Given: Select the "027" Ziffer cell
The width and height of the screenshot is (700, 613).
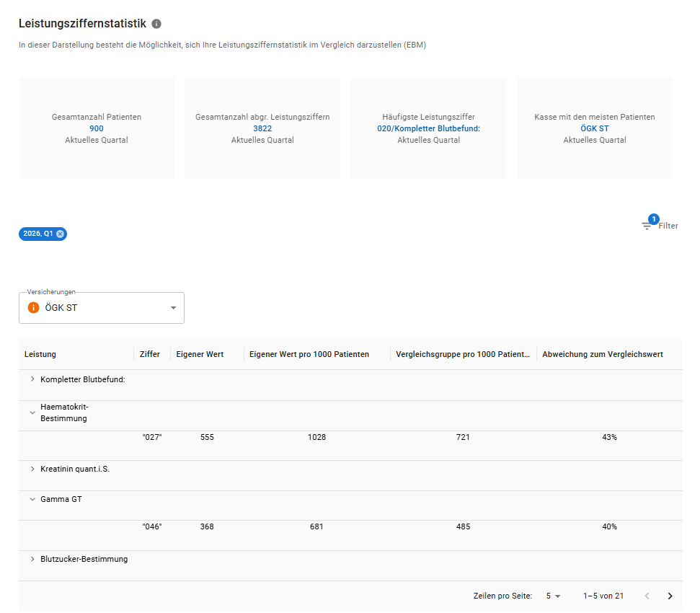Looking at the screenshot, I should coord(152,437).
